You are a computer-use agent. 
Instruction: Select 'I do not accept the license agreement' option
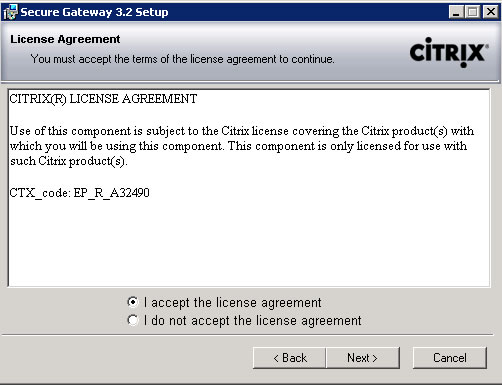[x=133, y=320]
